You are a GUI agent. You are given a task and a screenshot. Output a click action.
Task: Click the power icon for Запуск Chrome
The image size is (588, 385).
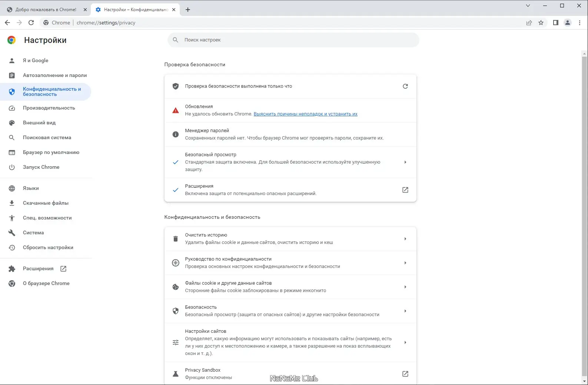(12, 167)
